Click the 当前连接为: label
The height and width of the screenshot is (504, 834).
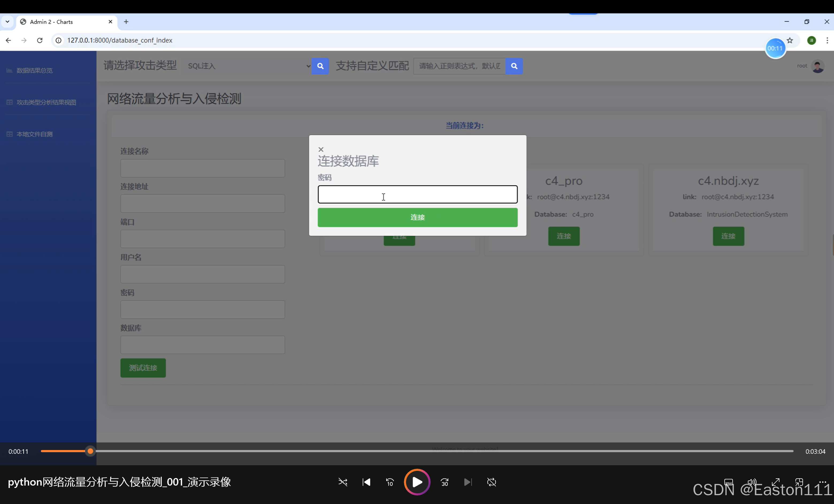(465, 126)
